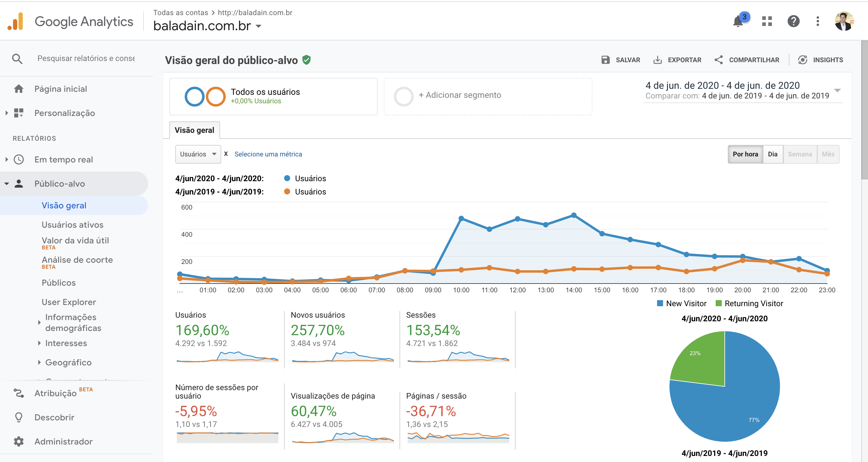This screenshot has height=462, width=868.
Task: Click the Adicionar segmento circle
Action: coord(403,96)
